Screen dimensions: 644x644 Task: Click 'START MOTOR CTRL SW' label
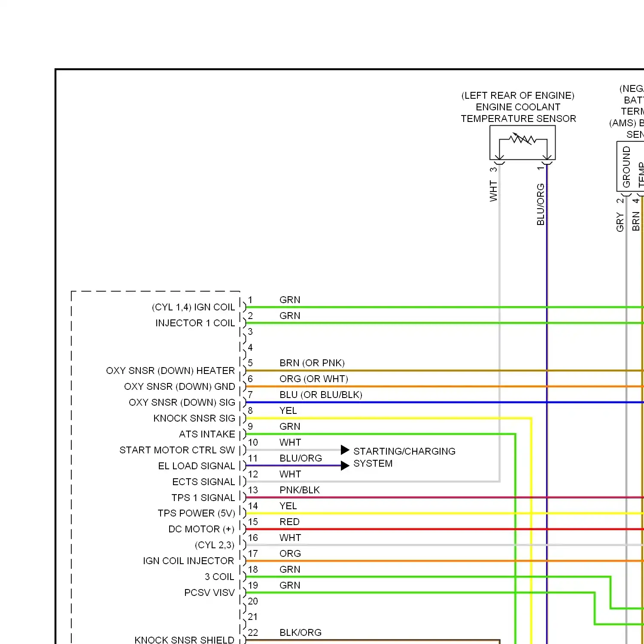pyautogui.click(x=177, y=450)
